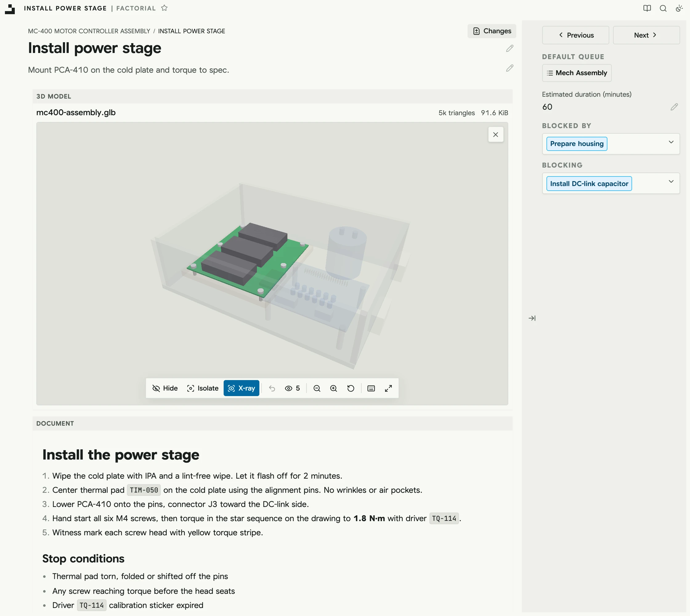The width and height of the screenshot is (690, 616).
Task: Edit the description pencil icon
Action: (509, 68)
